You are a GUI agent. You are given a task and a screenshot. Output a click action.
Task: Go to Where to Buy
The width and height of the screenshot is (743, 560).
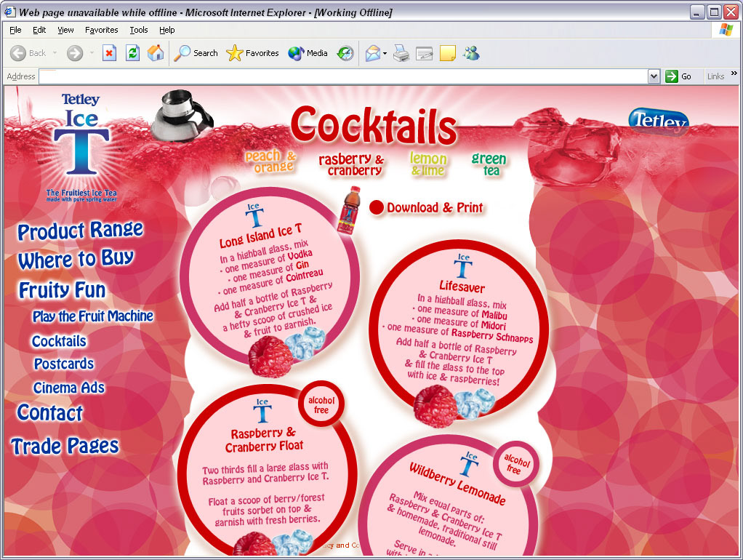point(76,259)
